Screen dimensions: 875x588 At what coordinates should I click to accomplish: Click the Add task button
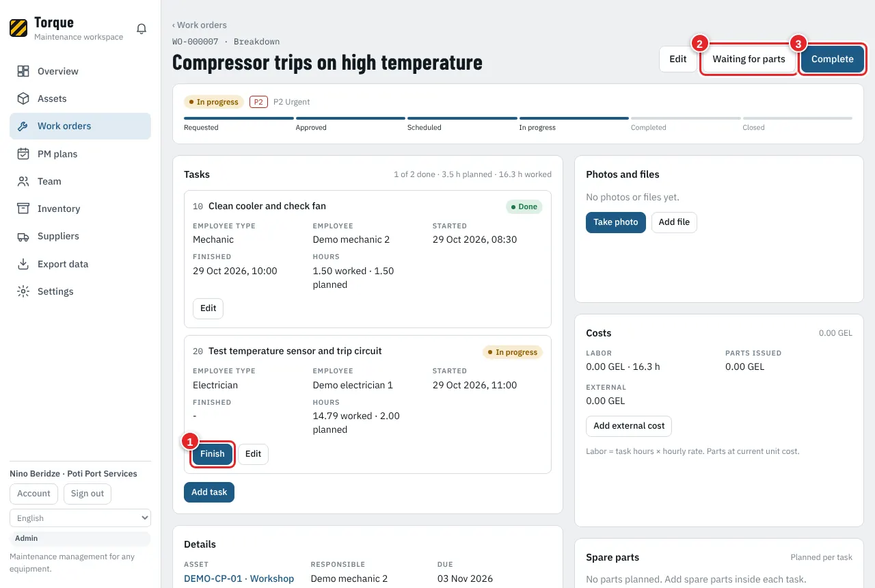(x=209, y=492)
